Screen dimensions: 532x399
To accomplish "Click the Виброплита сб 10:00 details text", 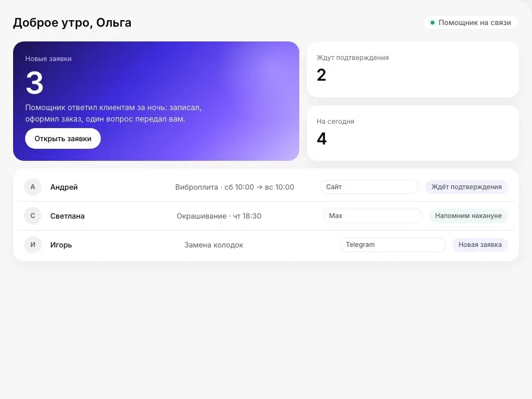I will coord(235,187).
